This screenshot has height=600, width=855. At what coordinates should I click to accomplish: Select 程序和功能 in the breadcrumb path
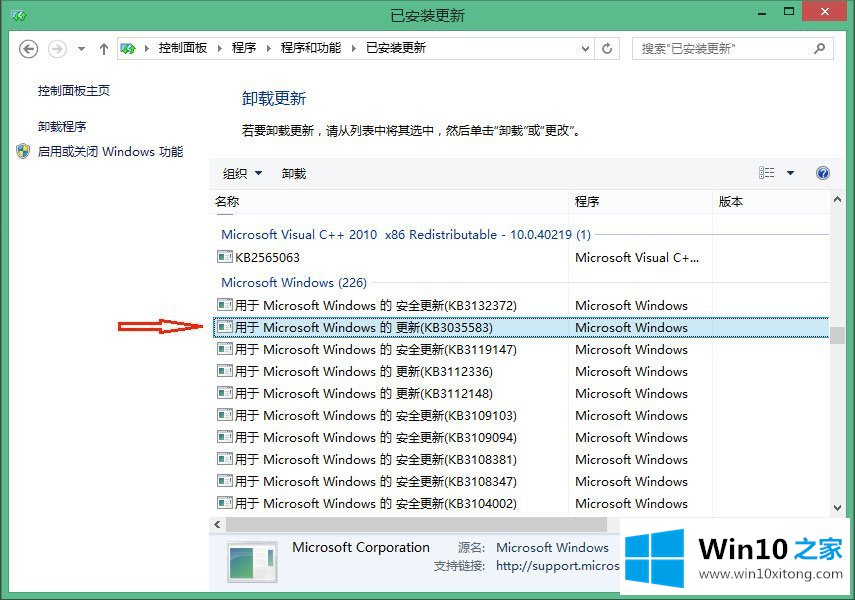(311, 48)
